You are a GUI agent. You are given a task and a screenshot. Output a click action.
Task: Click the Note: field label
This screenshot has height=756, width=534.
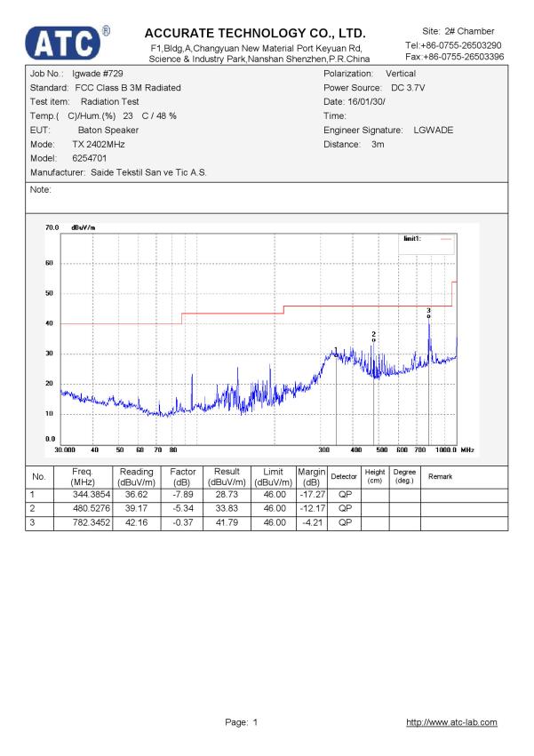pos(41,189)
